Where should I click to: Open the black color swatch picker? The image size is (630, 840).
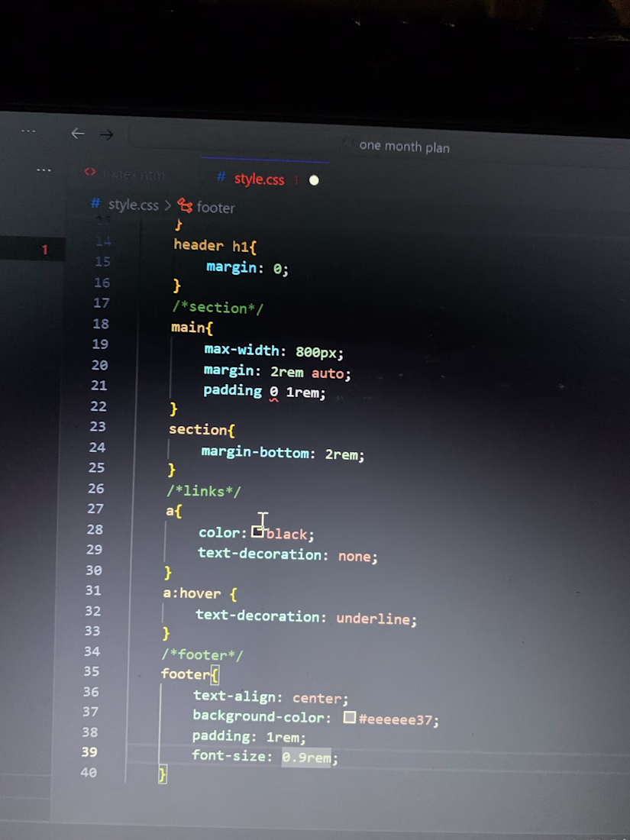[x=257, y=531]
